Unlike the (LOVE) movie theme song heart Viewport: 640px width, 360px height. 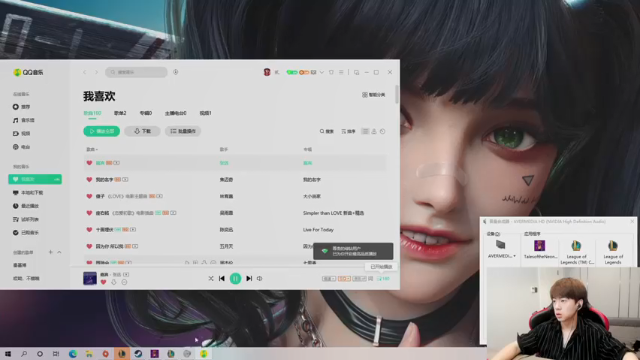(x=89, y=196)
